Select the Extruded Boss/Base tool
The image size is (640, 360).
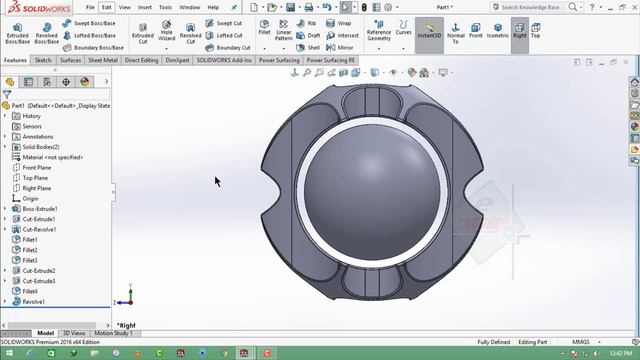point(18,33)
